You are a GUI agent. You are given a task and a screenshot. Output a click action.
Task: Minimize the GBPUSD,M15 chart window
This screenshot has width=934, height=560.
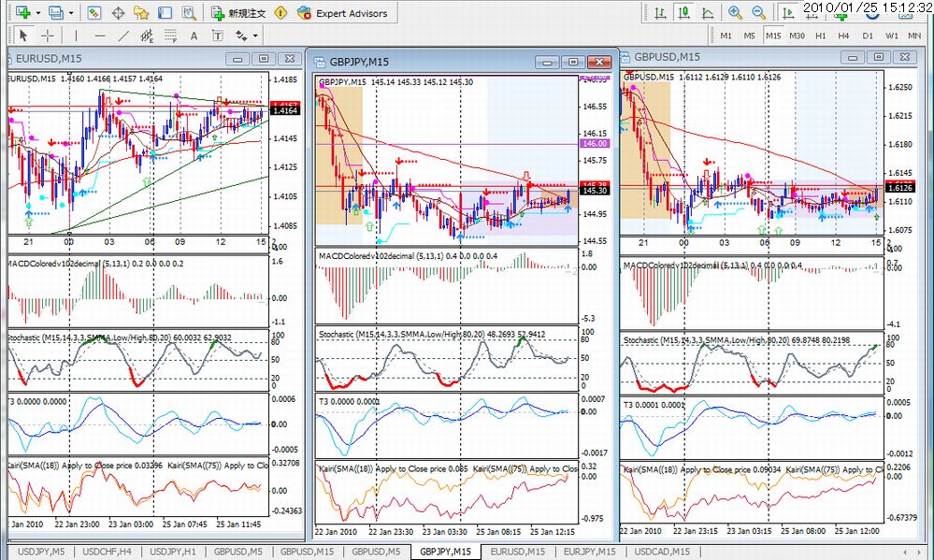click(x=853, y=57)
